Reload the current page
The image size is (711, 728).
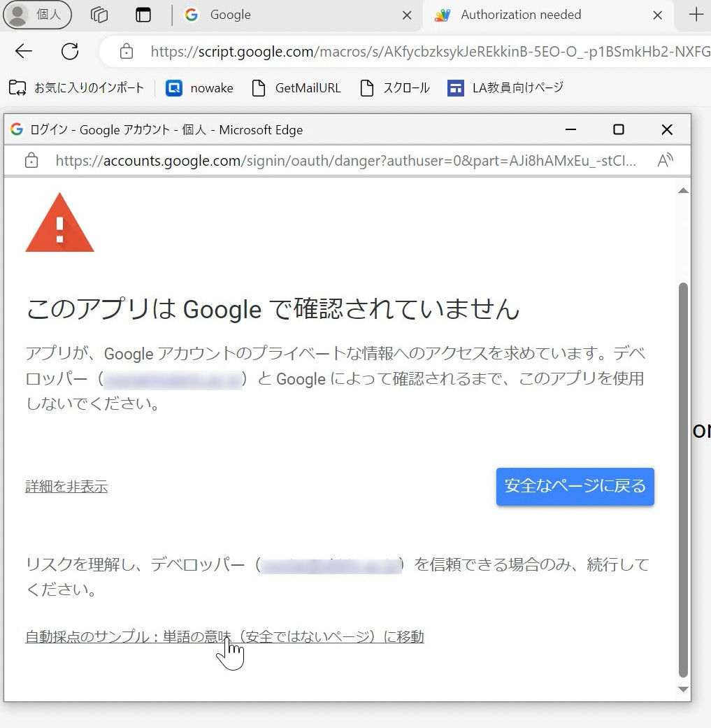69,51
